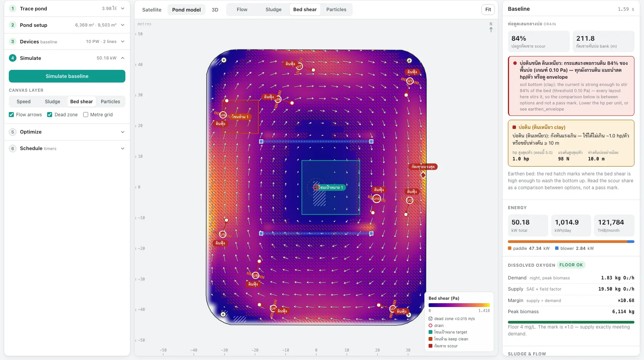
Task: Select paddlewheel unit U1 on the pond
Action: 410,81
